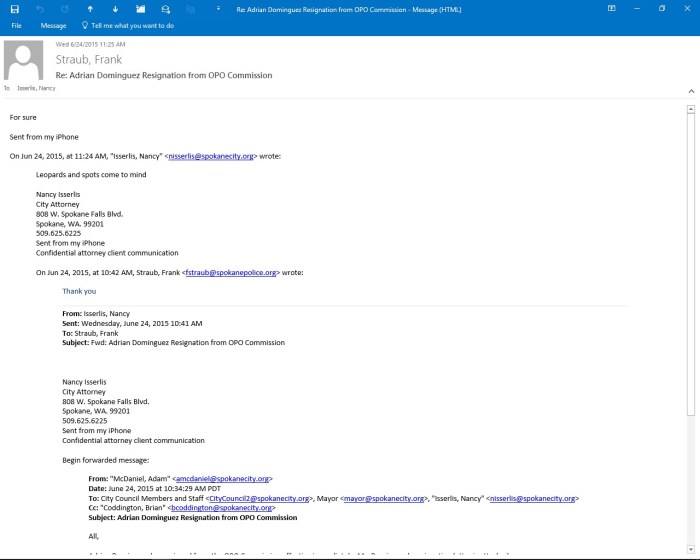Click bcoddington@spokanecity.org in Cc line
This screenshot has height=560, width=700.
tap(221, 508)
